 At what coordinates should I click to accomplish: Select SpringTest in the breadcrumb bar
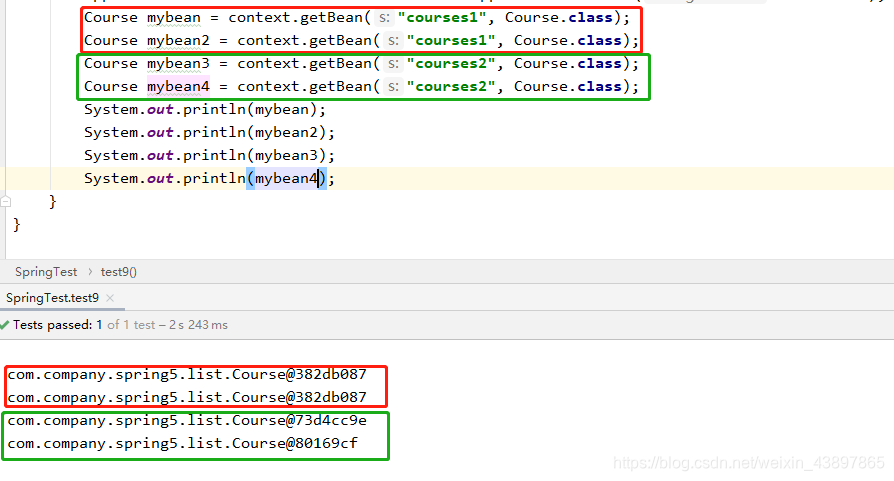pos(46,272)
